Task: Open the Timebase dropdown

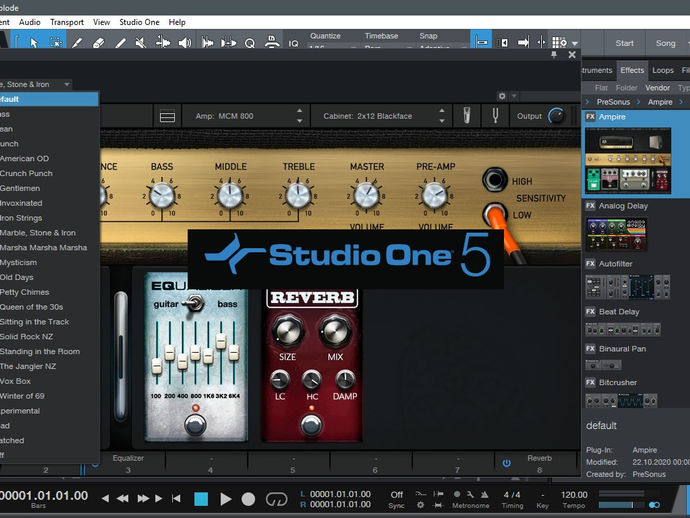Action: pyautogui.click(x=389, y=47)
